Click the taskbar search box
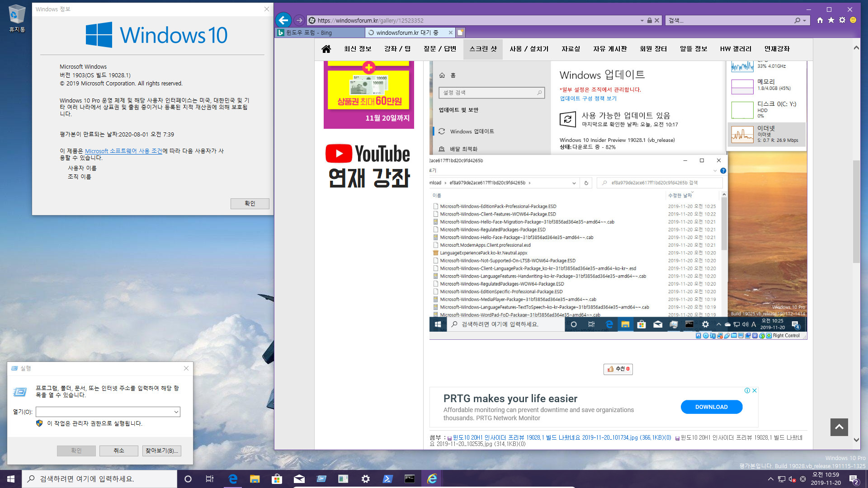 [x=99, y=479]
